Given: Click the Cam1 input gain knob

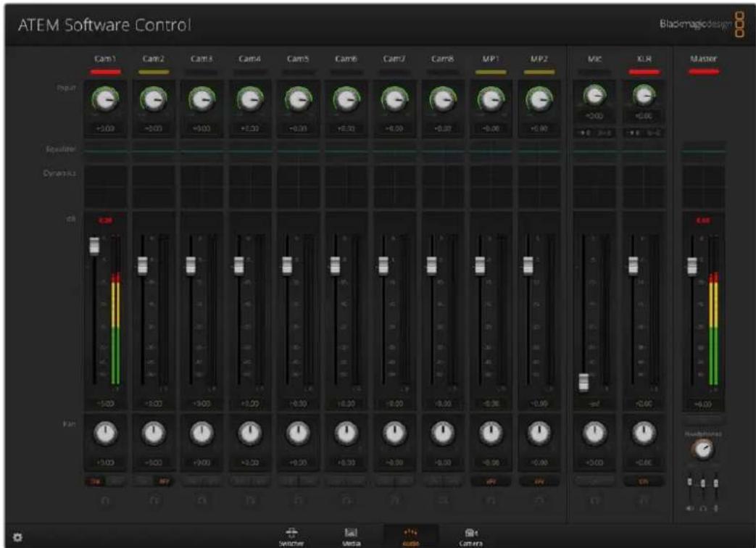Looking at the screenshot, I should (105, 100).
